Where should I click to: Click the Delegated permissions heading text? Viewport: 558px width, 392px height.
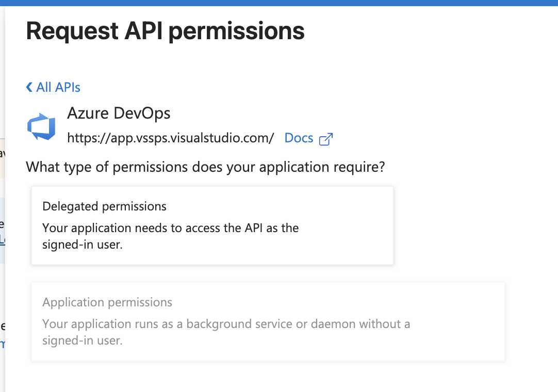(x=104, y=206)
